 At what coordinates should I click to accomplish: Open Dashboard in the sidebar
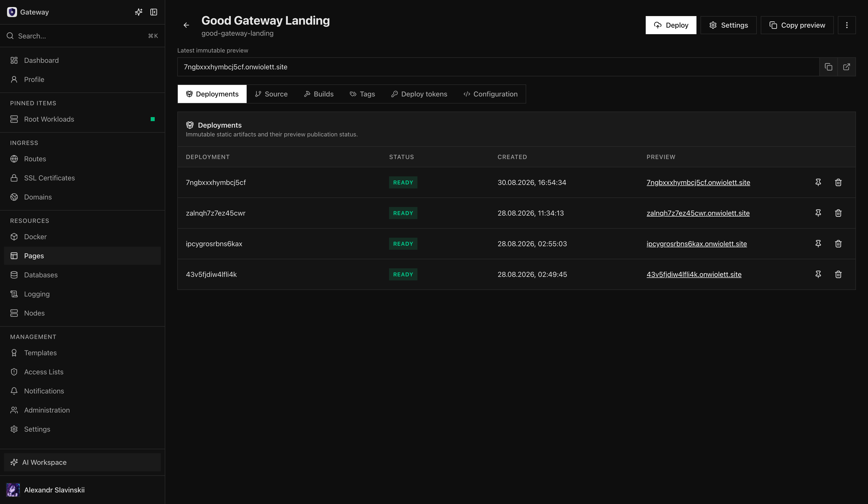82,60
